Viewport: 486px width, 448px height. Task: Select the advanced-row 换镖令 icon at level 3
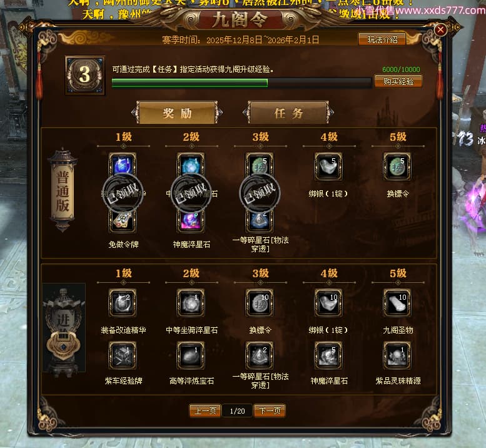pyautogui.click(x=260, y=303)
